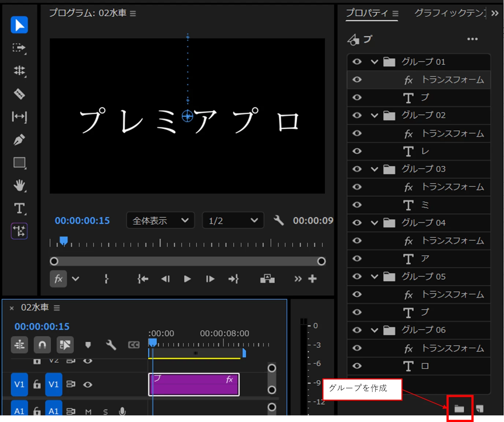Show more transport buttons chevron
The image size is (504, 422).
[x=298, y=279]
